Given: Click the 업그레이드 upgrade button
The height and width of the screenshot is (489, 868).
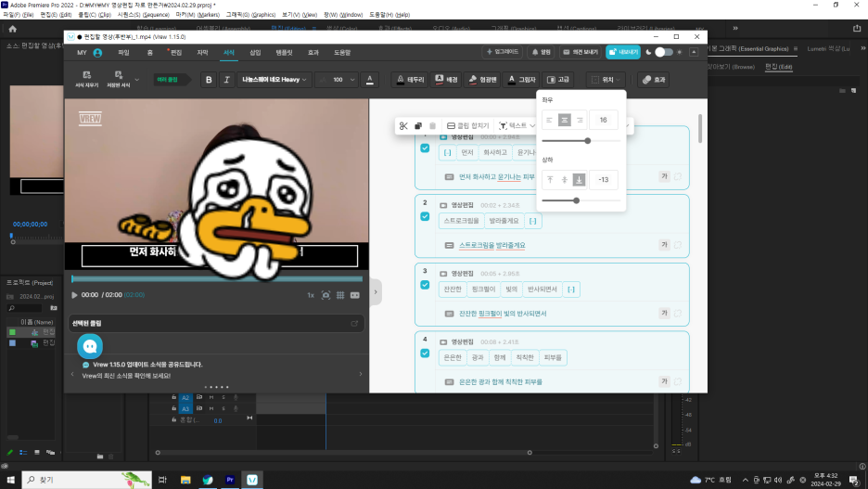Looking at the screenshot, I should tap(502, 52).
